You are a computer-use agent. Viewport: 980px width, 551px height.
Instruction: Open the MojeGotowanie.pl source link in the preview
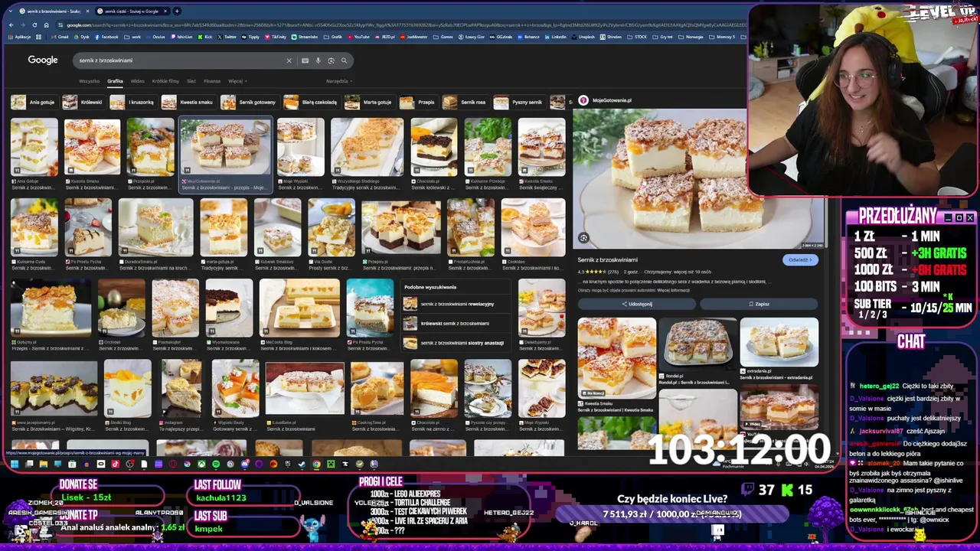coord(606,100)
